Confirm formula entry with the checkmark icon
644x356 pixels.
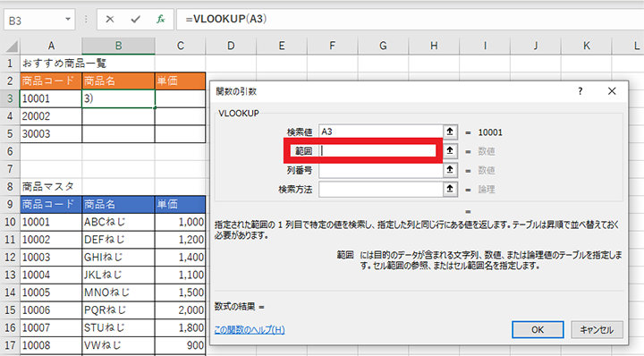pyautogui.click(x=136, y=19)
